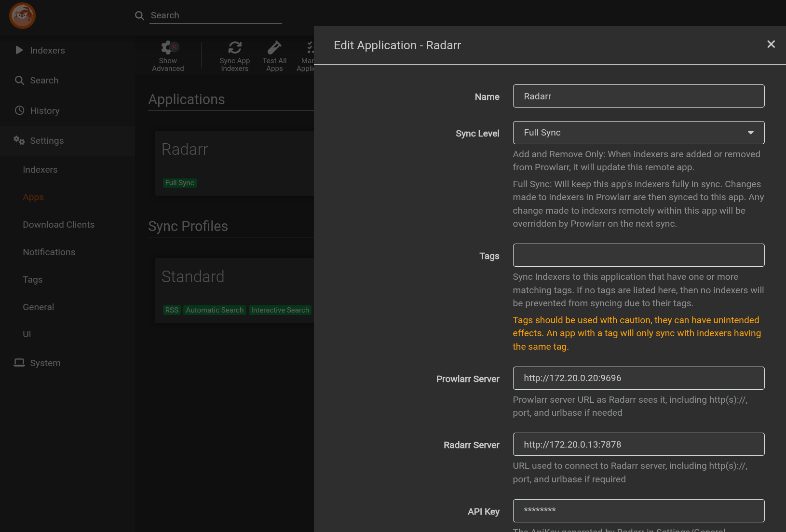Open History from the sidebar

[x=45, y=111]
